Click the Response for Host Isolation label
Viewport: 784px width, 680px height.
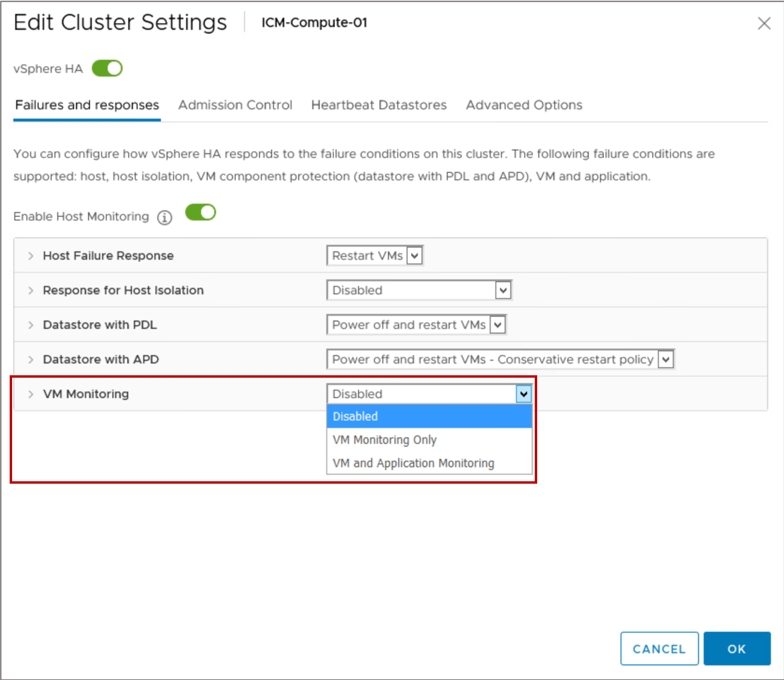(x=123, y=290)
